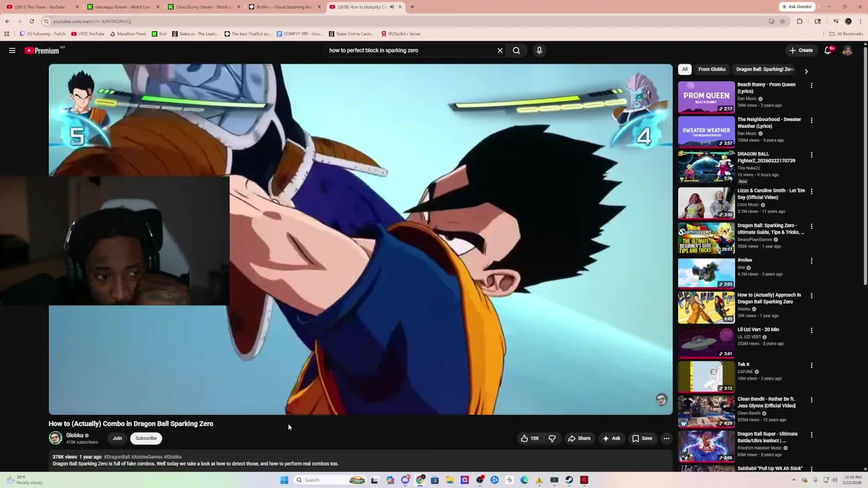Reload the page in Chrome
Screen dimensions: 868x488
[31, 21]
